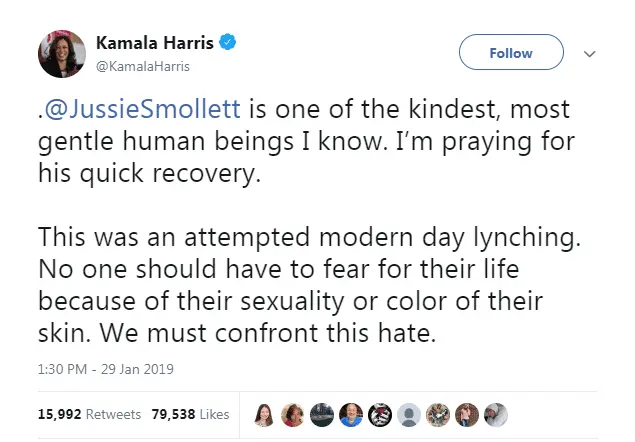Click the 1:30 PM - 29 Jan 2019 timestamp
Image resolution: width=635 pixels, height=442 pixels.
click(105, 369)
